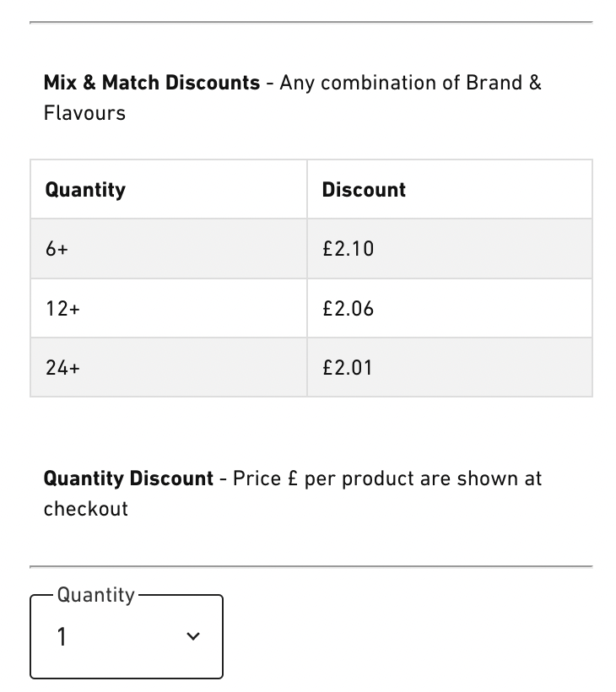Click the Quantity label above the selector
This screenshot has width=616, height=692.
pos(96,595)
